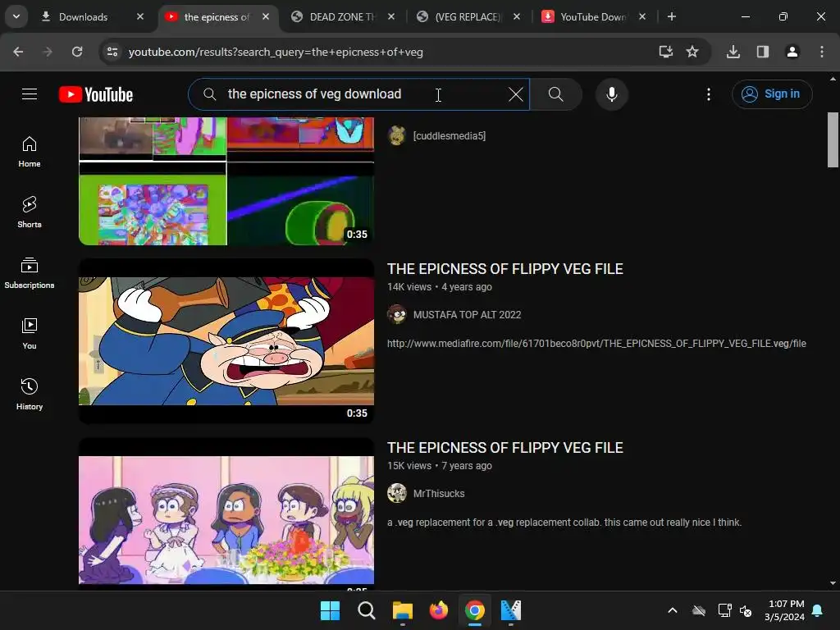The width and height of the screenshot is (840, 630).
Task: Click MUSTAFA TOP ALT channel avatar
Action: click(x=397, y=314)
